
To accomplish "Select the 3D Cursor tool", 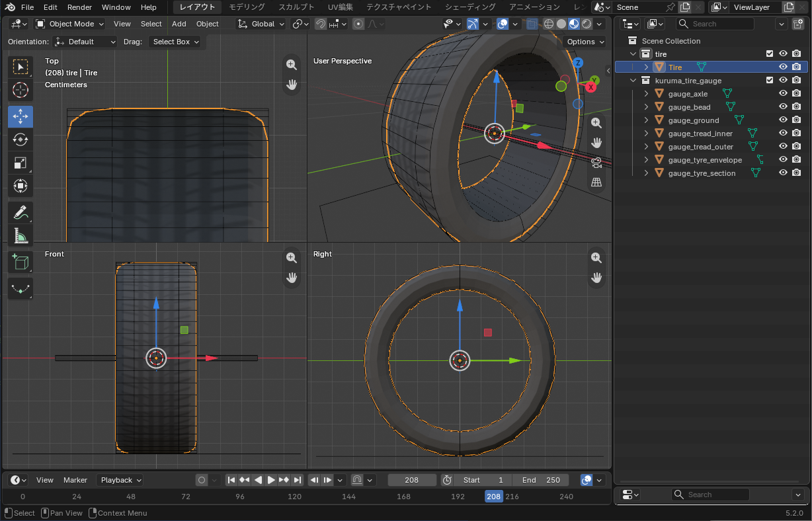I will click(x=20, y=90).
